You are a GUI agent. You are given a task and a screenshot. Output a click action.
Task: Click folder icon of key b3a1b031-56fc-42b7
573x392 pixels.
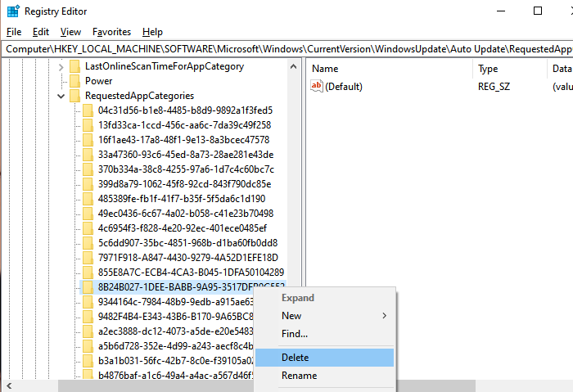coord(88,361)
